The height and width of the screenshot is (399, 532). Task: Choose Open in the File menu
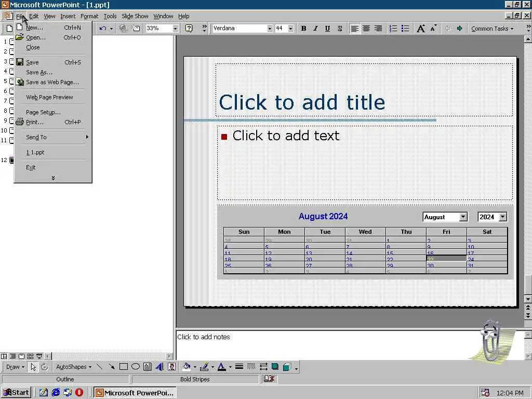tap(53, 37)
